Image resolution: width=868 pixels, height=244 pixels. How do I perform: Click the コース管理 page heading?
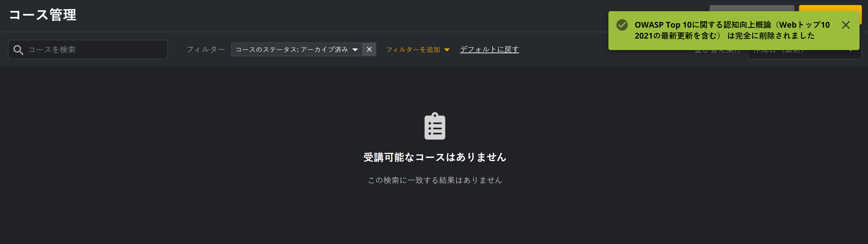[43, 15]
